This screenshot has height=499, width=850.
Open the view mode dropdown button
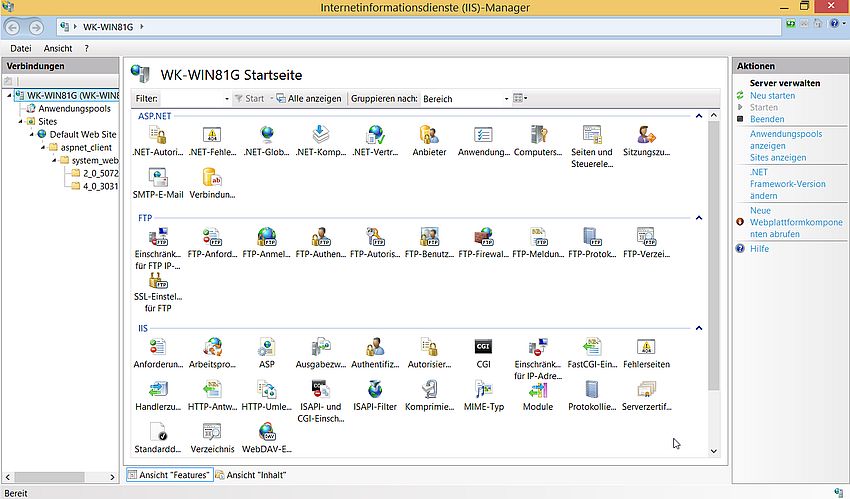[x=520, y=99]
